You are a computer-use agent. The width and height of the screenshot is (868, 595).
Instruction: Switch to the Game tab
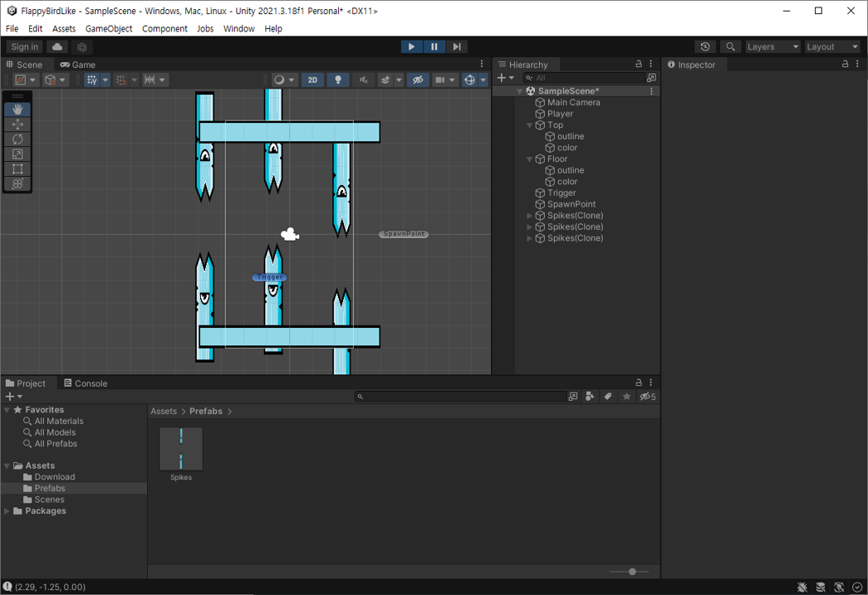78,64
